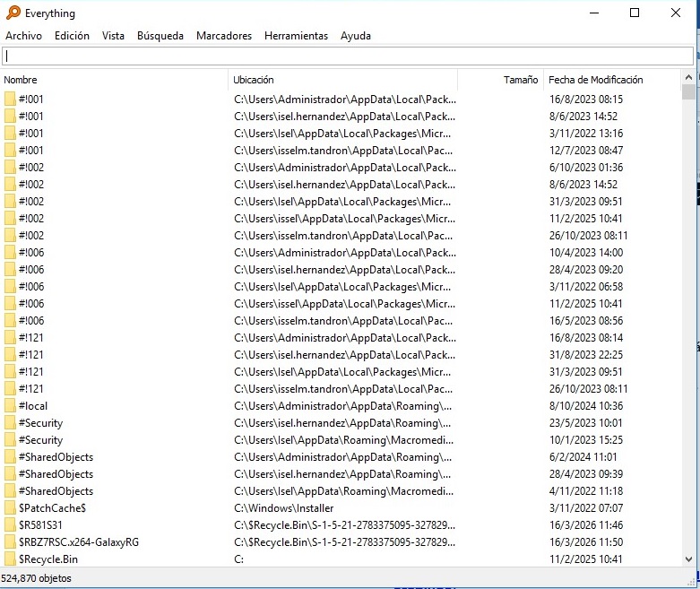Click folder icon of #!002 dated 31/3/2023 09:51

10,201
